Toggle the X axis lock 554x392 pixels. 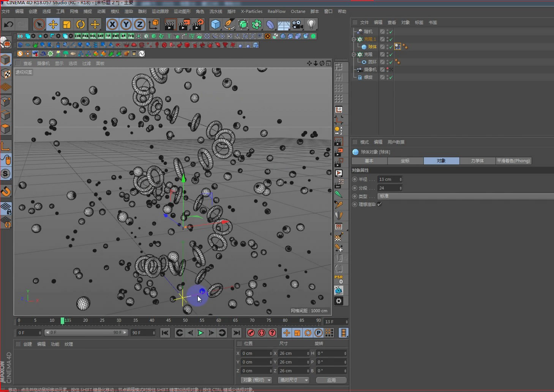click(112, 25)
